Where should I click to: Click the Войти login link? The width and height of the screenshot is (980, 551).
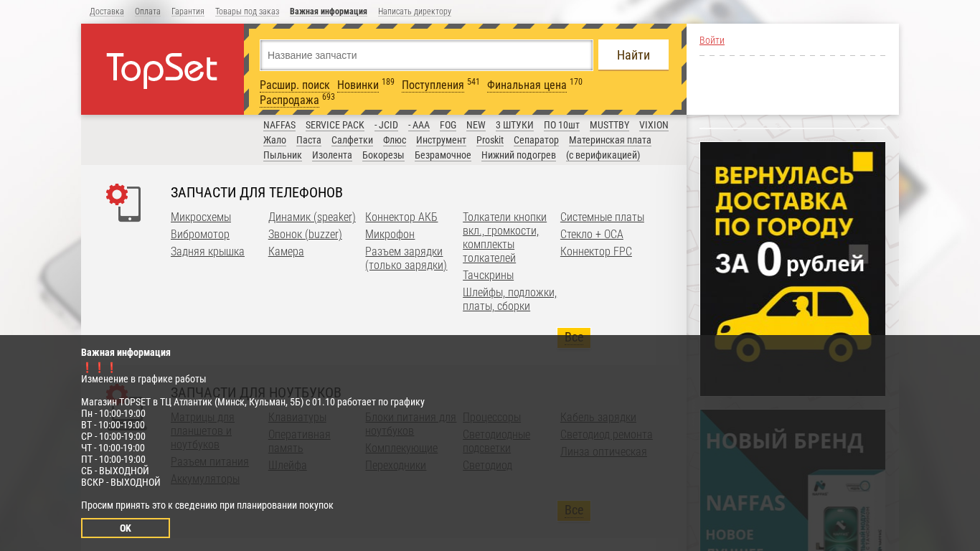(x=712, y=40)
